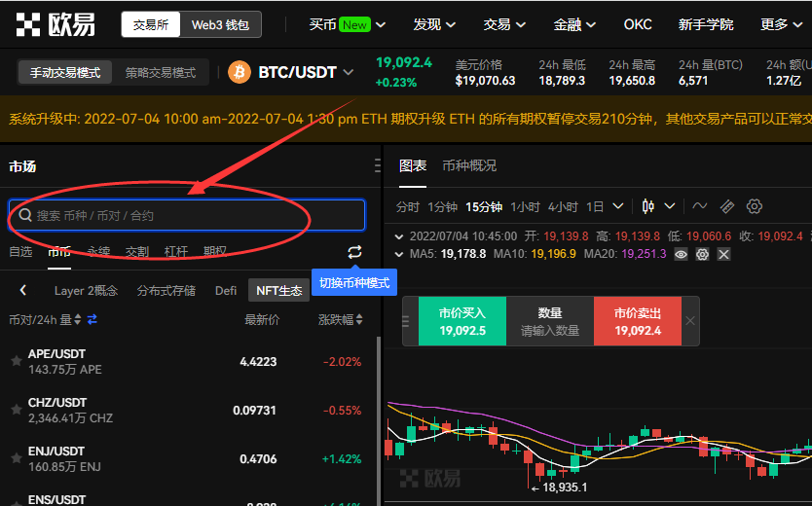Click the 市价买入 button
This screenshot has height=506, width=812.
coord(462,321)
